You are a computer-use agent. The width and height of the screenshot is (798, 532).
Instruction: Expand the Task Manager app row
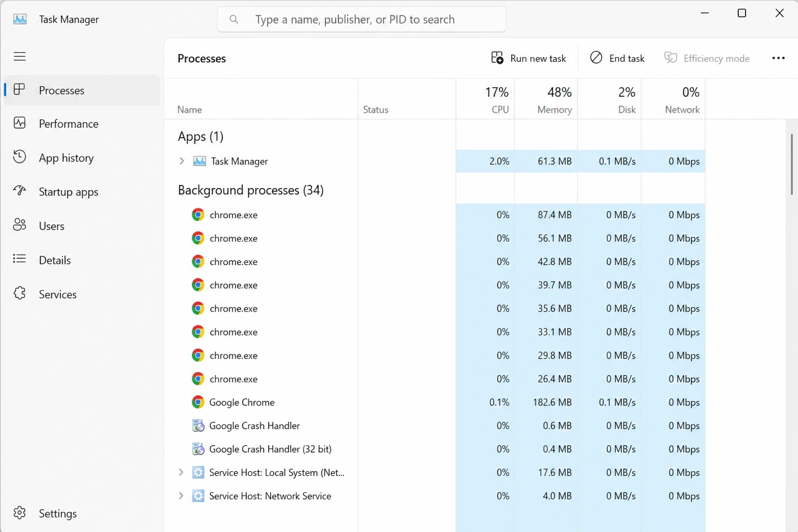coord(181,161)
